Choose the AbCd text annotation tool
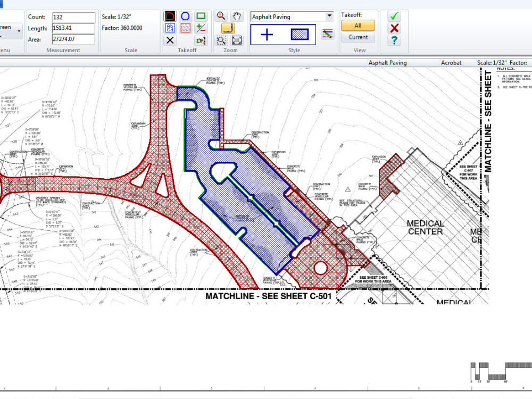Image resolution: width=532 pixels, height=399 pixels. tap(170, 28)
